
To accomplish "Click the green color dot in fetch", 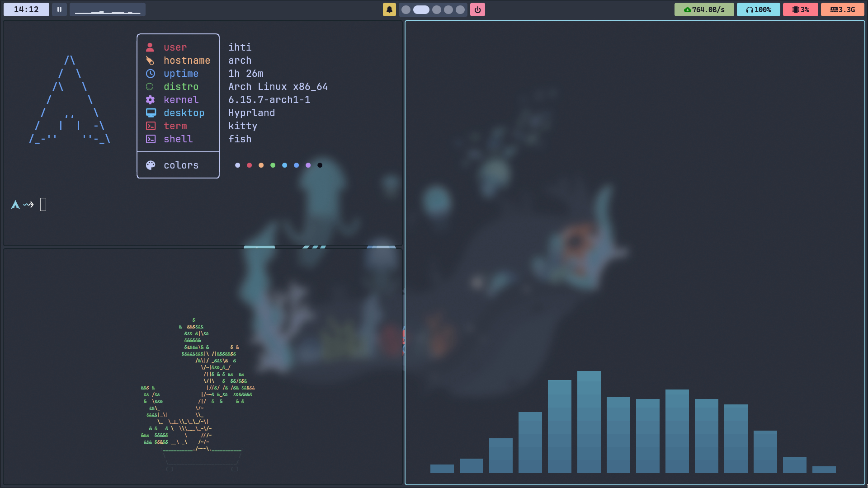I will (x=273, y=165).
